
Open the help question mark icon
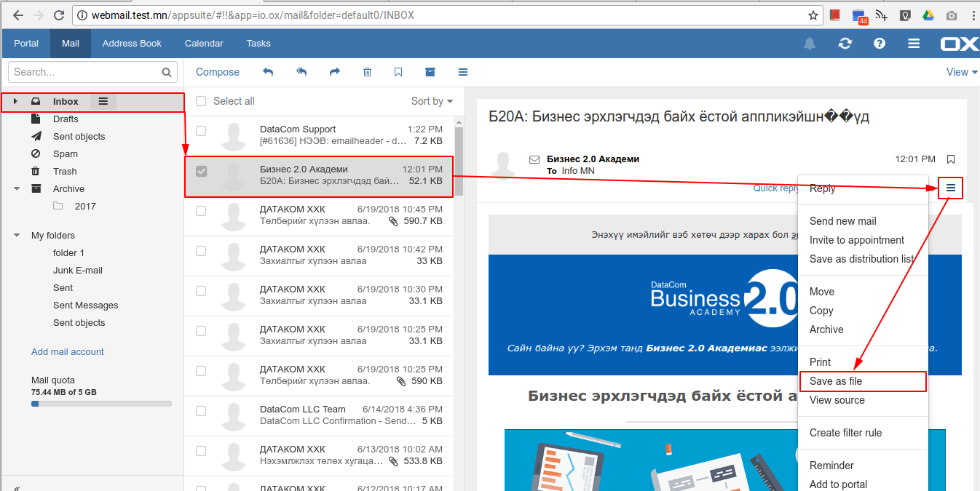coord(880,44)
